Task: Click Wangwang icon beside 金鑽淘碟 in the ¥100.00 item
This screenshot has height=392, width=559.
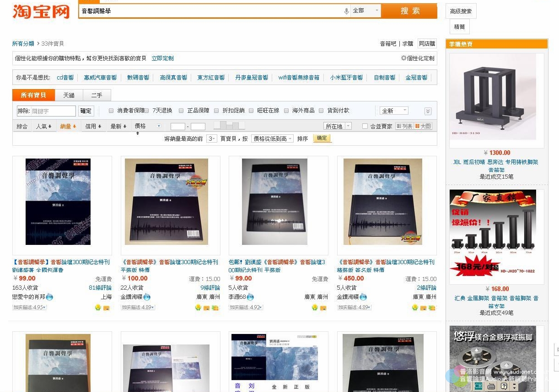Action: (147, 297)
